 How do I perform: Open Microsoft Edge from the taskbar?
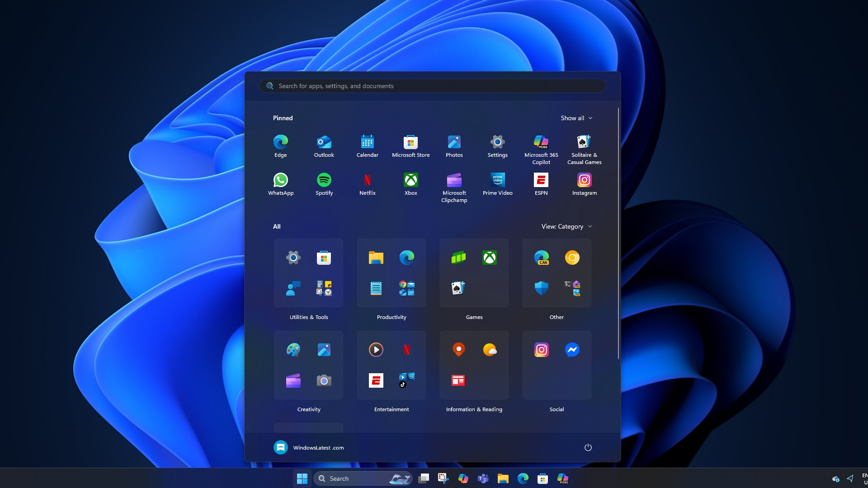point(523,479)
